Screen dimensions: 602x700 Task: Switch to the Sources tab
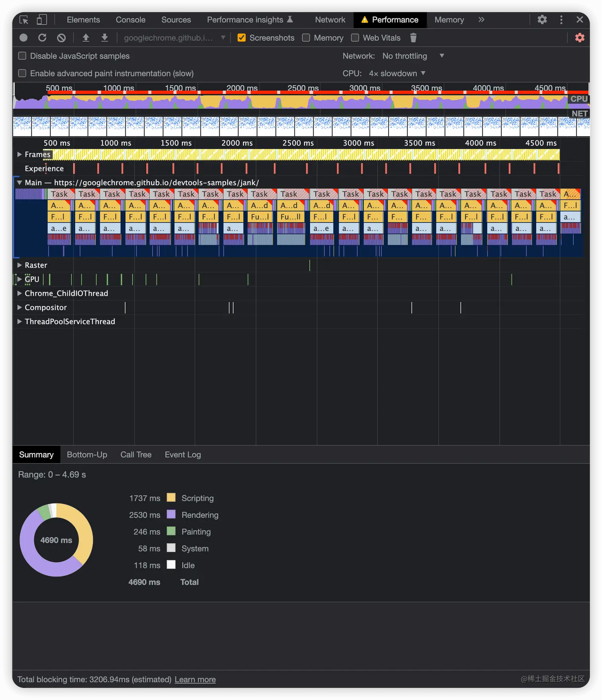click(176, 20)
